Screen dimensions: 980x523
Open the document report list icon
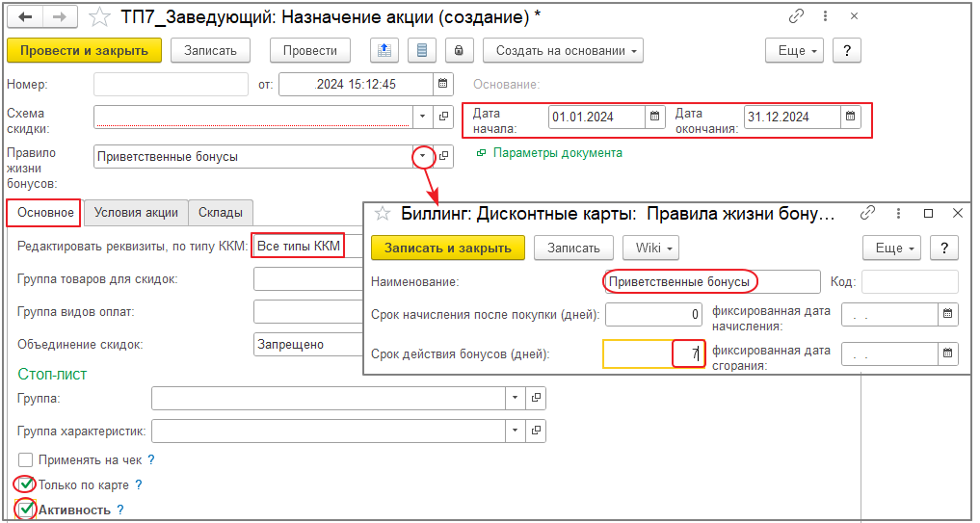coord(422,50)
